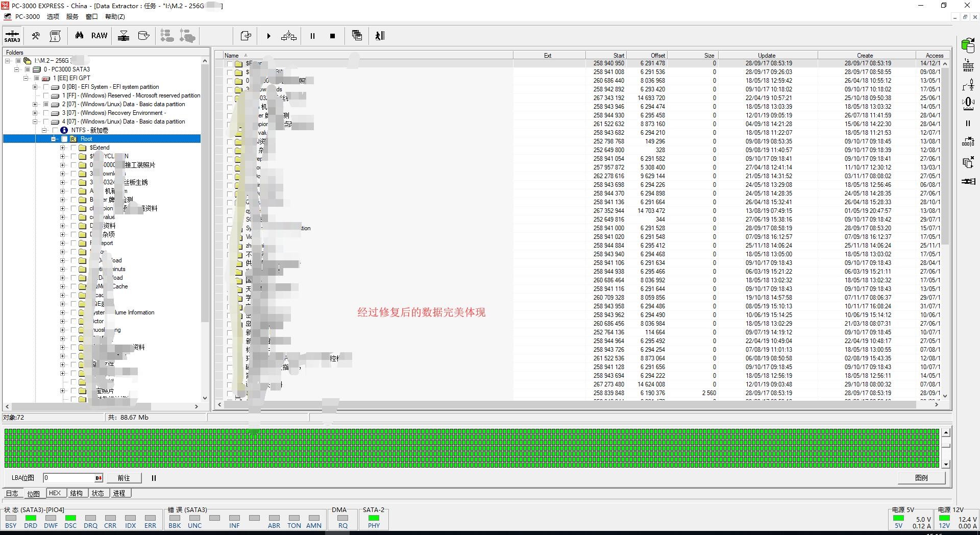Click the 前往 button
980x535 pixels.
(124, 478)
